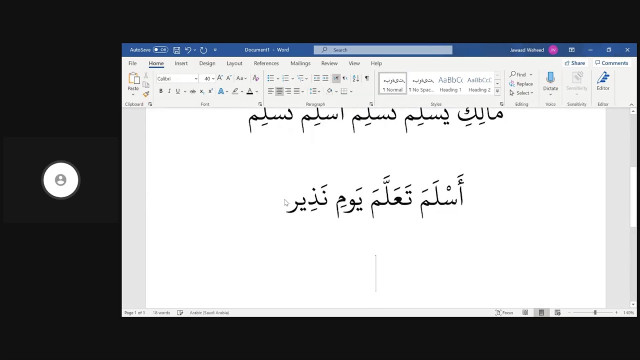Click the Format Painter brush icon
The width and height of the screenshot is (640, 360).
[x=146, y=94]
